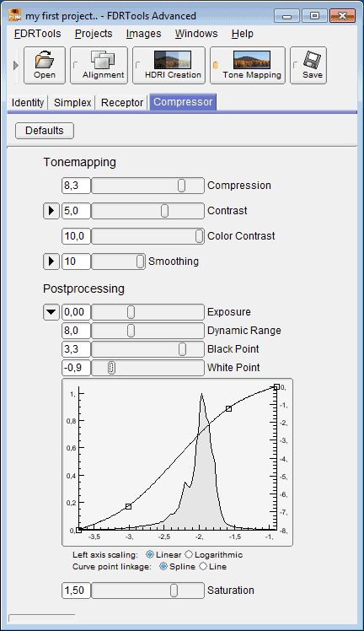
Task: Open a project with the Open icon
Action: tap(45, 65)
